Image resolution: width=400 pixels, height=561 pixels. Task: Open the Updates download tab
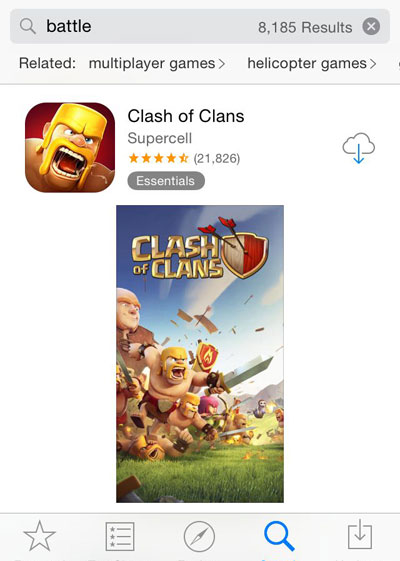360,536
